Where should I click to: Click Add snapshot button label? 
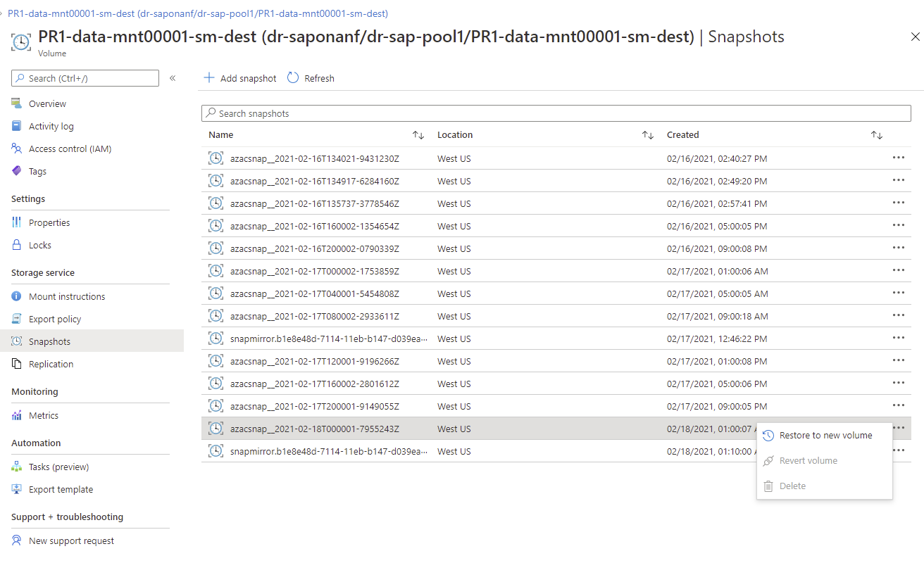[249, 78]
